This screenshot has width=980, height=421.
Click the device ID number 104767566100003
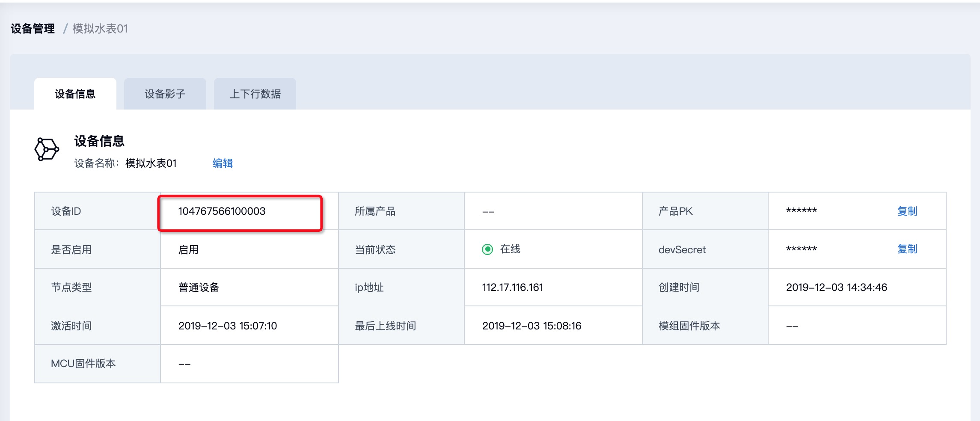[222, 211]
